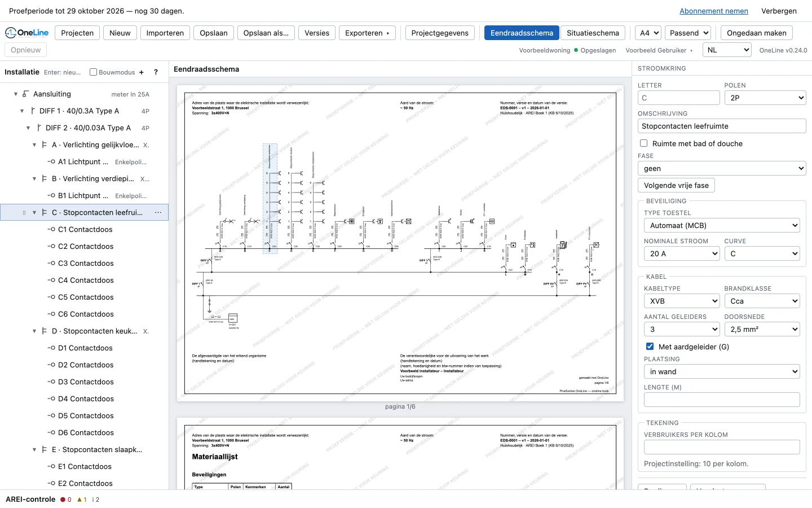Click the Omschrijving input field
Viewport: 812px width, 508px height.
pos(722,126)
